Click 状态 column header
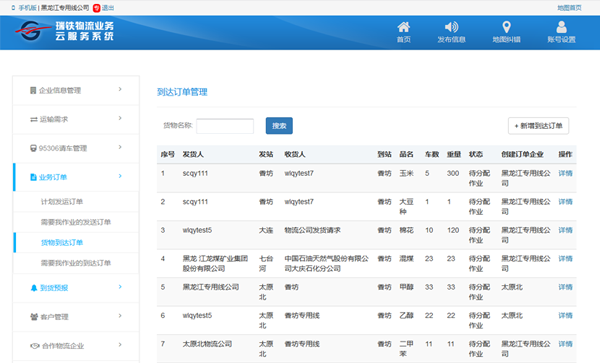This screenshot has width=600, height=363. pyautogui.click(x=476, y=155)
